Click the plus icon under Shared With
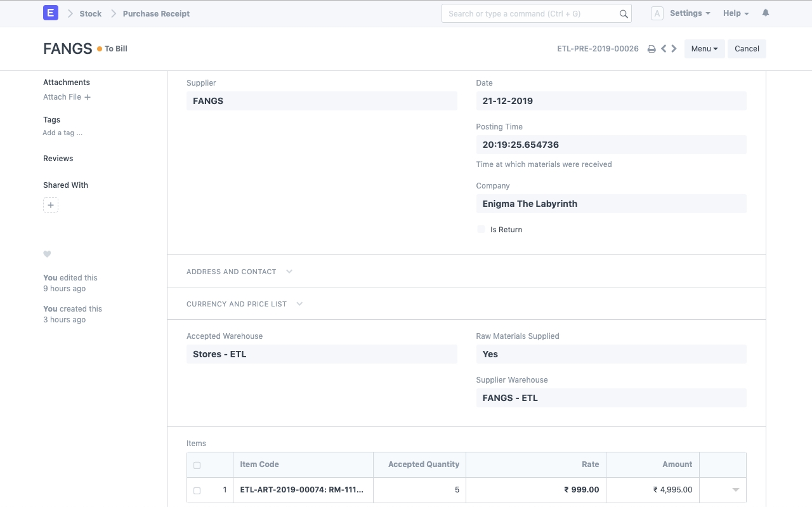The width and height of the screenshot is (812, 507). [51, 206]
